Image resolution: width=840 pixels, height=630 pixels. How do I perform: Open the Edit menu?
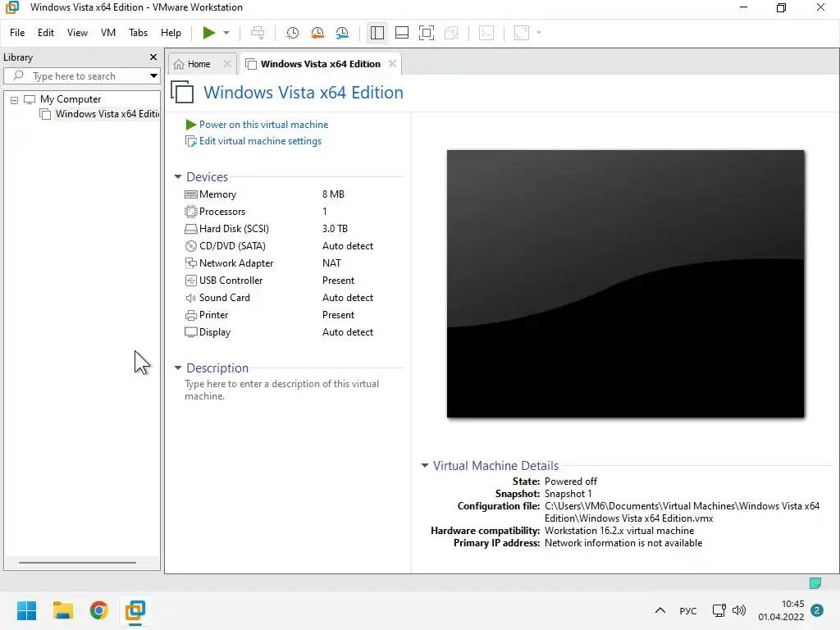click(46, 33)
